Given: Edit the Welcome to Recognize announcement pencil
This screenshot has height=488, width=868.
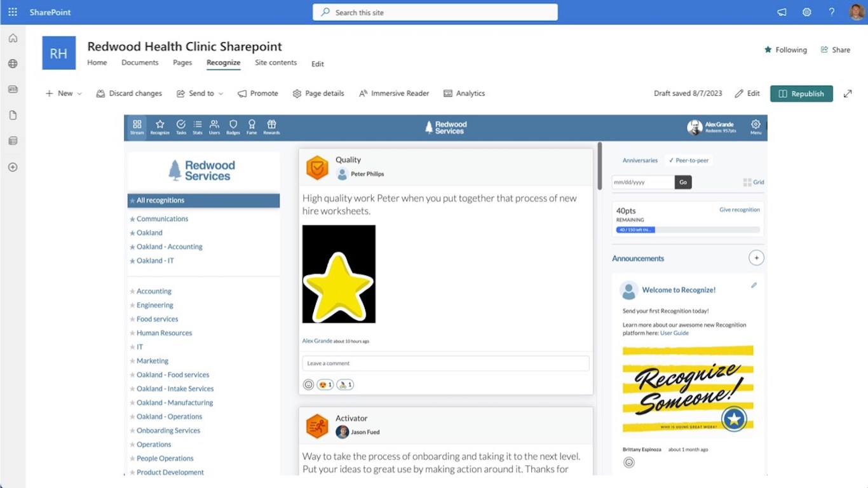Looking at the screenshot, I should click(754, 285).
